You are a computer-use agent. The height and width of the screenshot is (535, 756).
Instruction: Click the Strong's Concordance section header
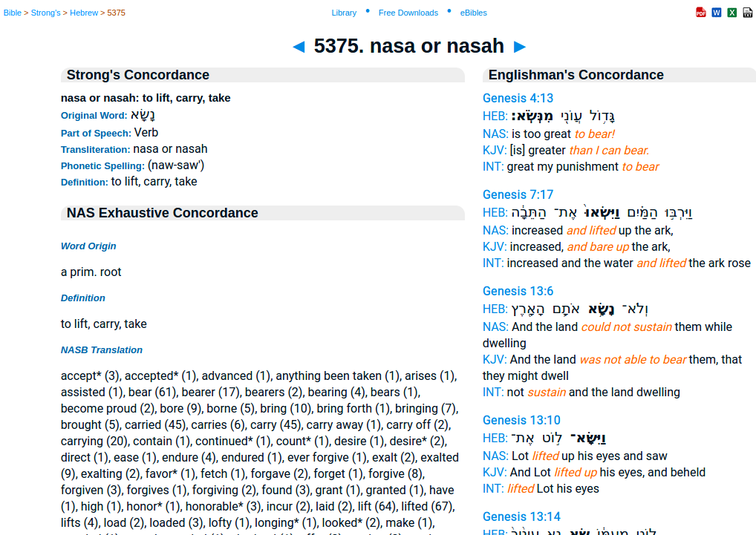pyautogui.click(x=263, y=75)
